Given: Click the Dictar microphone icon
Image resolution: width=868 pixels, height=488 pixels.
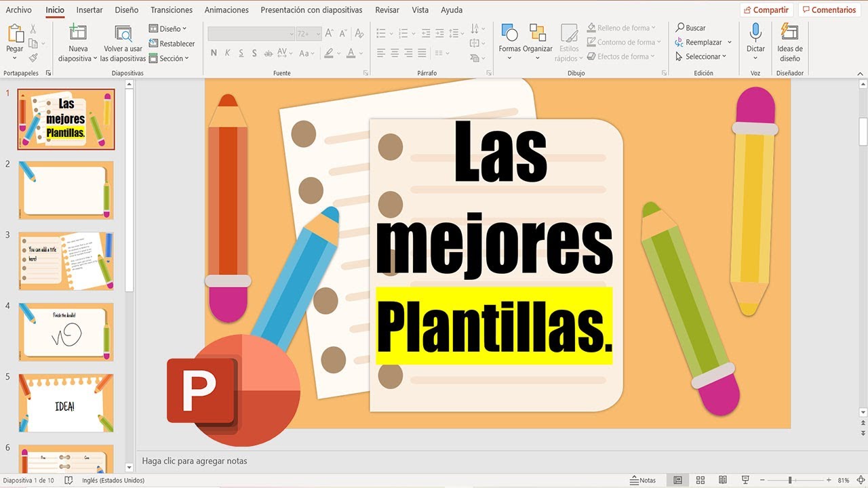Looking at the screenshot, I should pos(755,32).
